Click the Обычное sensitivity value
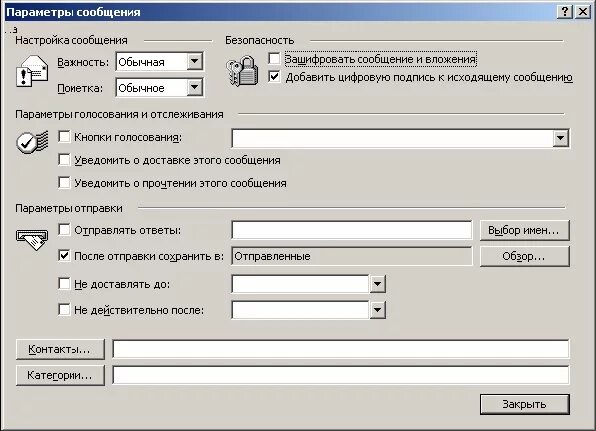This screenshot has height=431, width=596. tap(141, 88)
